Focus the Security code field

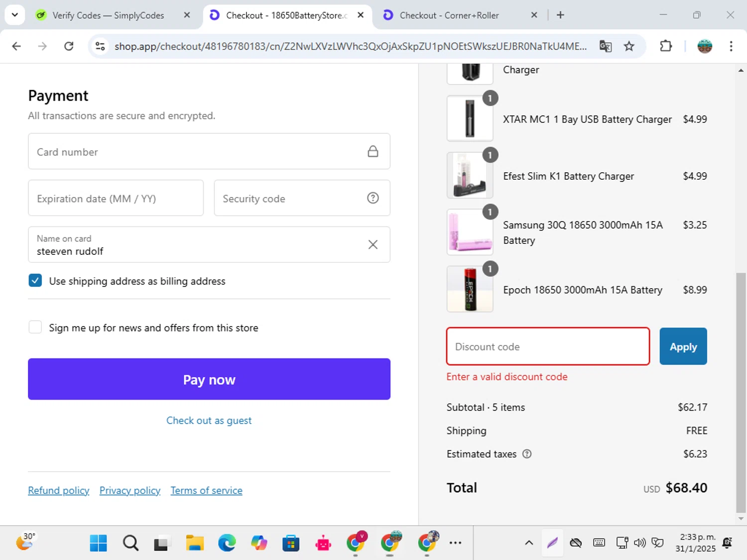(x=302, y=198)
